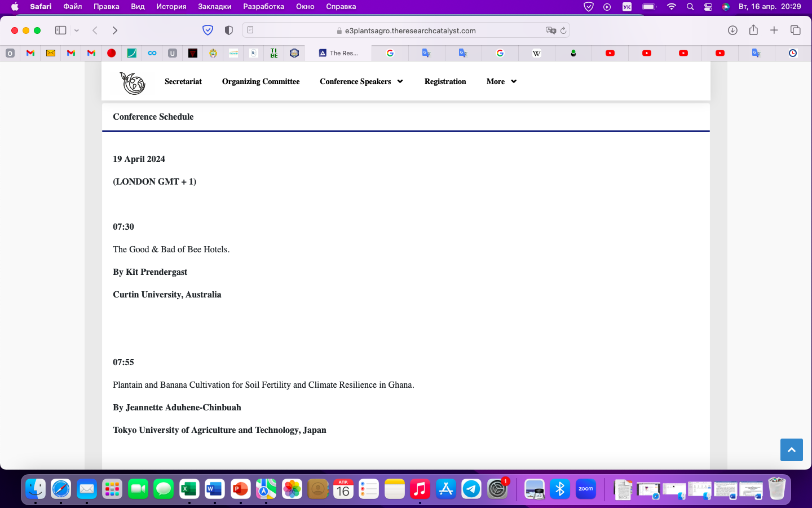
Task: Open the Secretariat page link
Action: click(x=183, y=81)
